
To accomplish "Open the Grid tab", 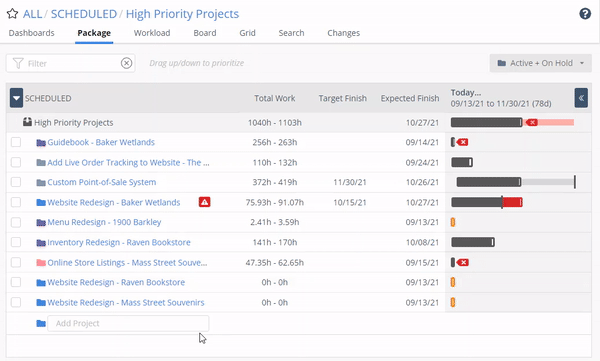I will 247,33.
